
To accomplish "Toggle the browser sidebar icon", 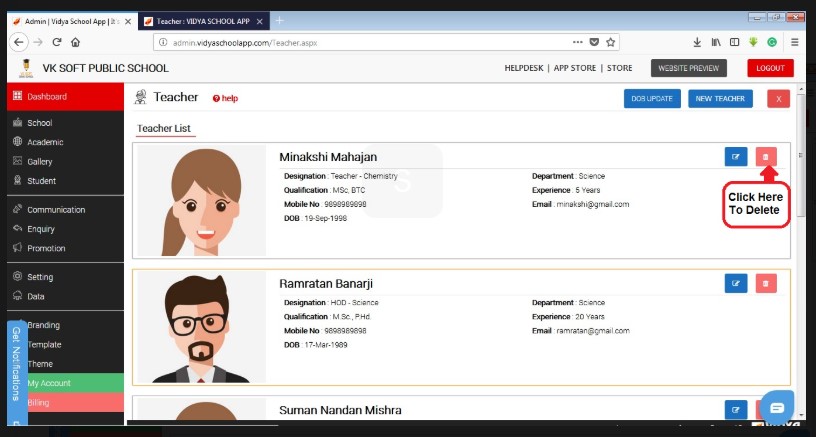I will [734, 43].
